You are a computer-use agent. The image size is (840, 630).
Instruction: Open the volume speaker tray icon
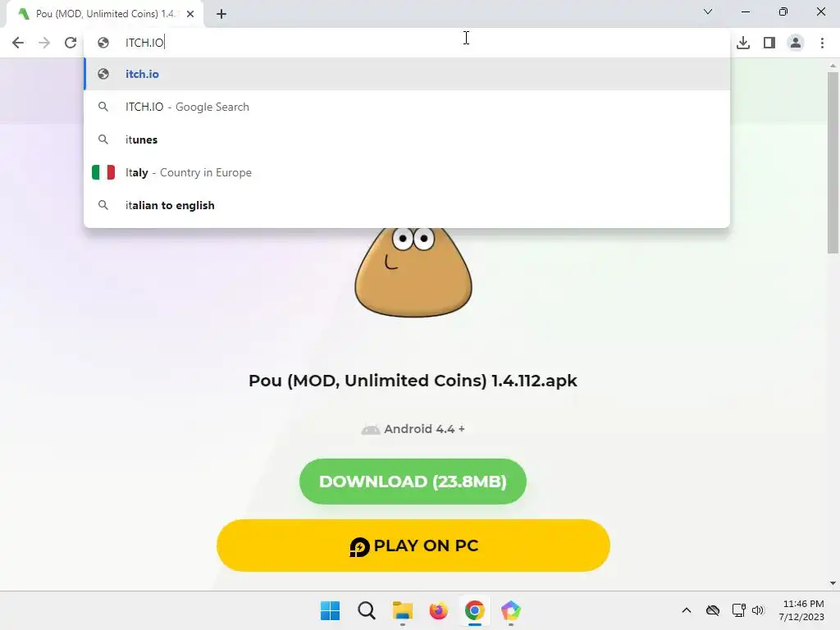[757, 610]
